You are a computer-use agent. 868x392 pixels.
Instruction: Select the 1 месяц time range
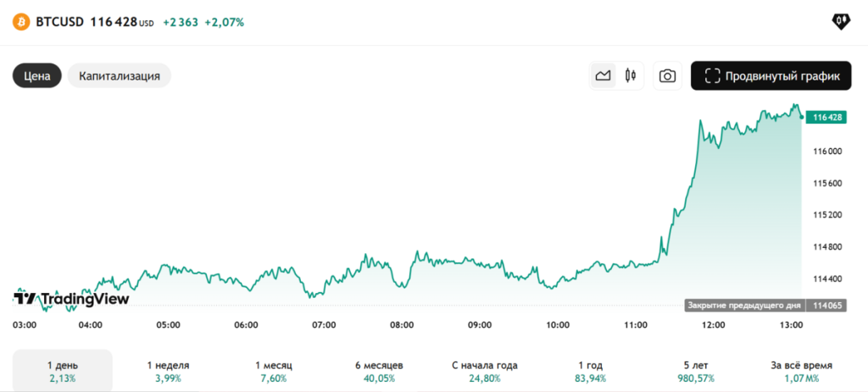273,371
